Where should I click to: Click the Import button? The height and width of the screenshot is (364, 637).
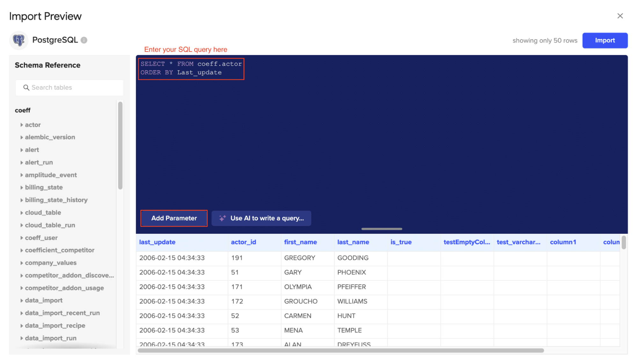(604, 40)
